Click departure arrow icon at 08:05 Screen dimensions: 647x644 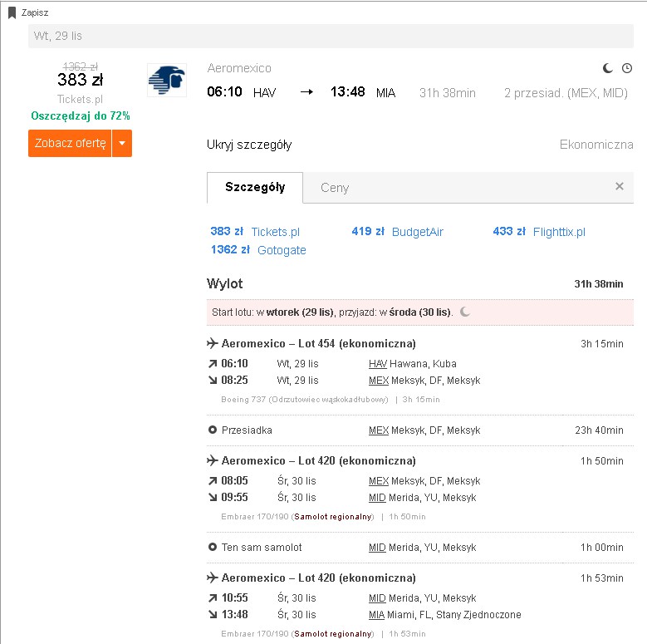coord(213,481)
